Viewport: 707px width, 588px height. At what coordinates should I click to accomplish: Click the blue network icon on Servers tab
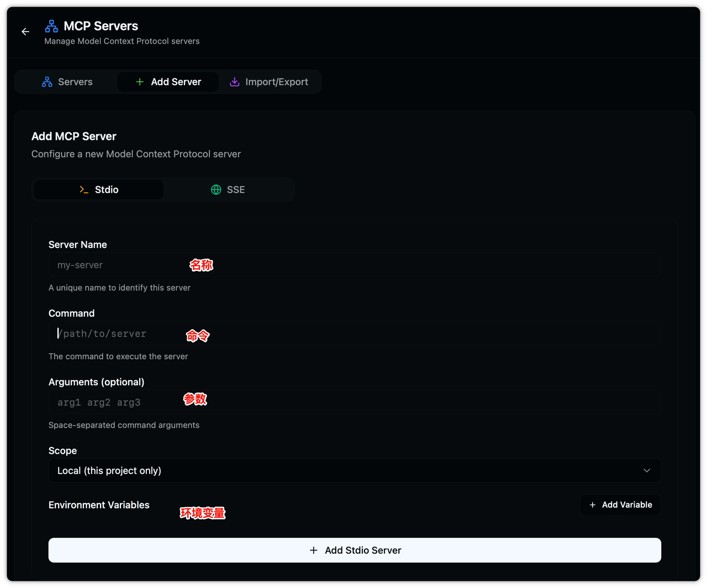47,82
